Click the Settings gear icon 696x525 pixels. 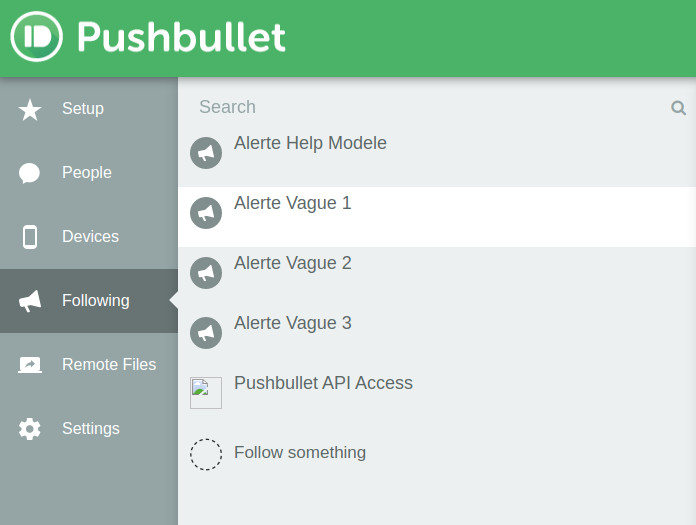point(30,429)
